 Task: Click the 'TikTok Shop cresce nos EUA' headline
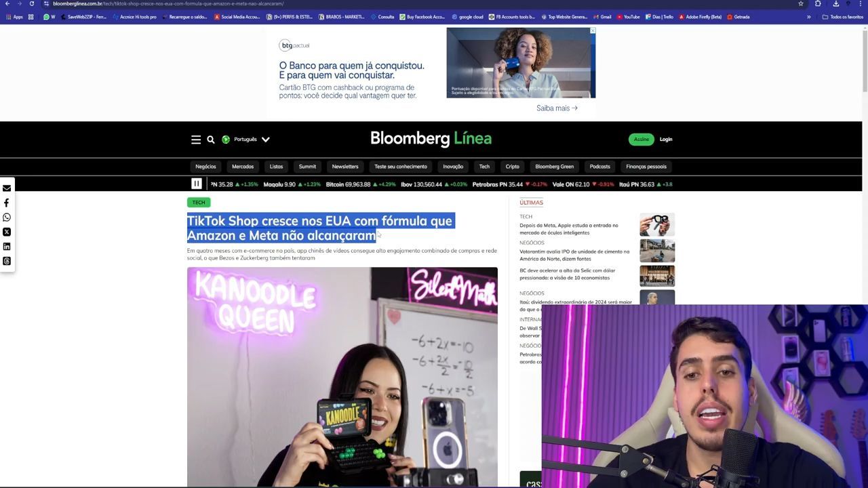(x=319, y=228)
